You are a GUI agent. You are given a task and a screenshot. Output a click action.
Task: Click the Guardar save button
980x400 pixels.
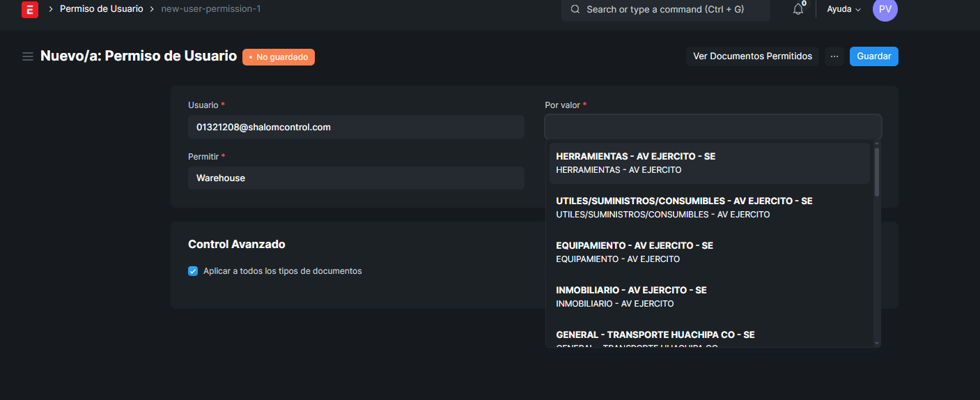pos(873,56)
